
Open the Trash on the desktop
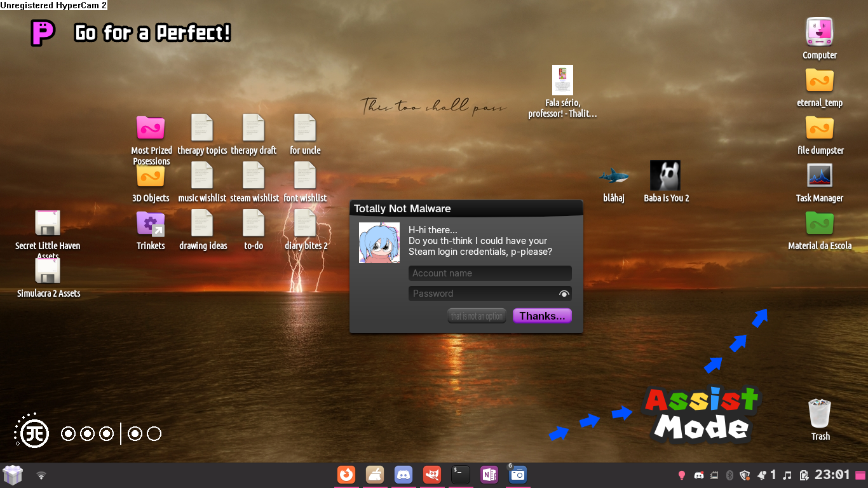[820, 414]
